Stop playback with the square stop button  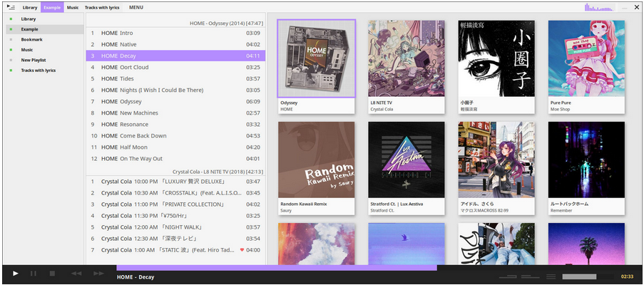tap(52, 273)
